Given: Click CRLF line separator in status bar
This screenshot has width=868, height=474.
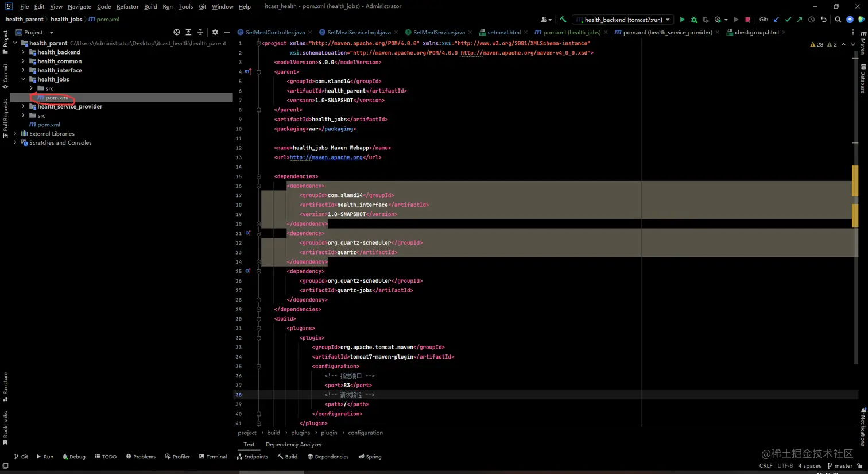Looking at the screenshot, I should tap(766, 466).
